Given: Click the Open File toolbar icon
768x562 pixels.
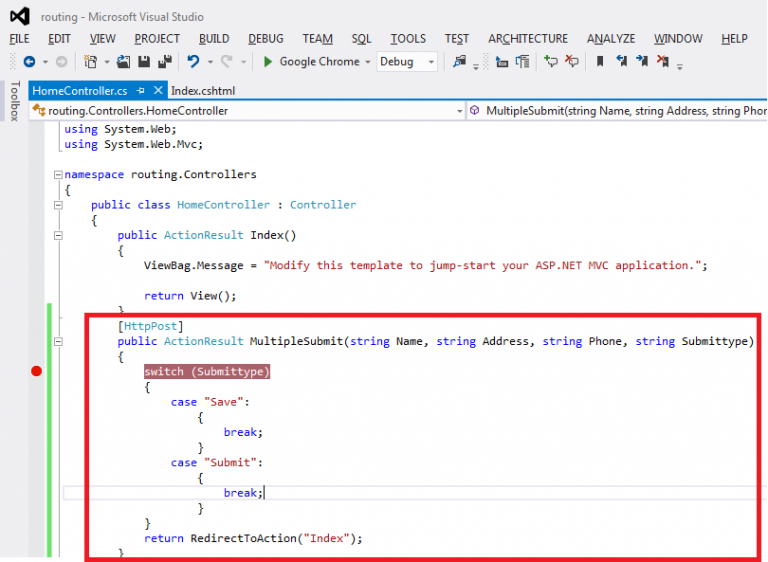Looking at the screenshot, I should 123,62.
